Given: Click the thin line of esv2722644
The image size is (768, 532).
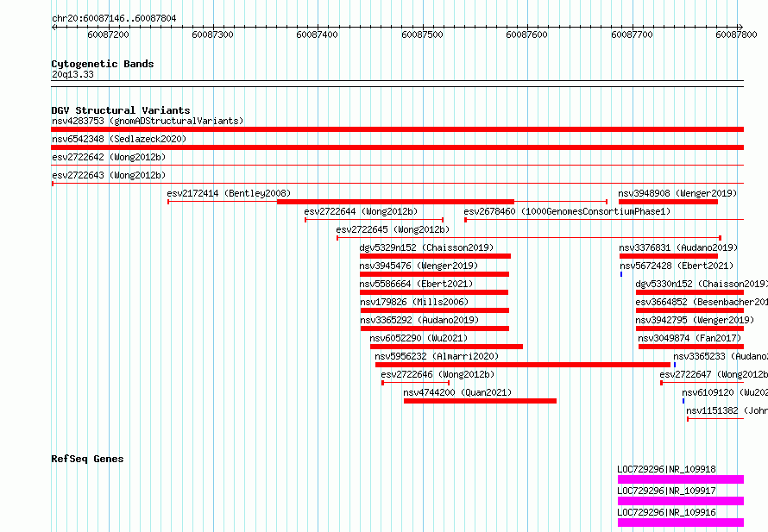Looking at the screenshot, I should 375,220.
